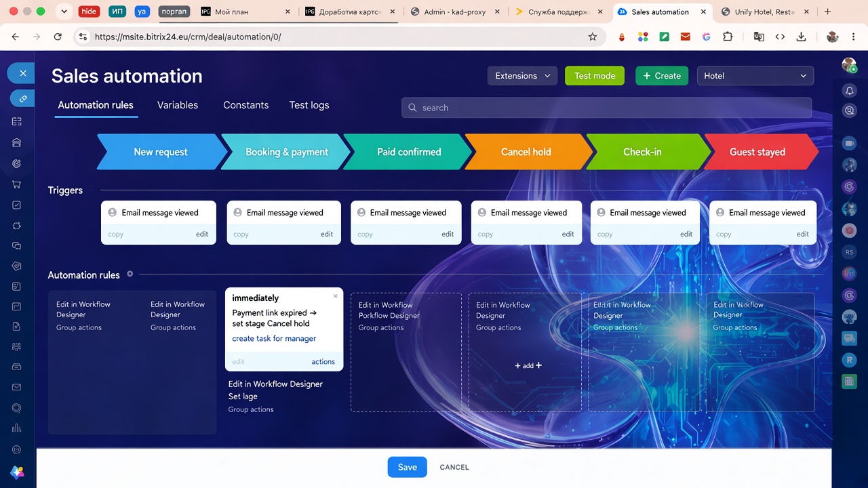The image size is (868, 488).
Task: Open the Hotel pipeline dropdown
Action: pos(755,76)
